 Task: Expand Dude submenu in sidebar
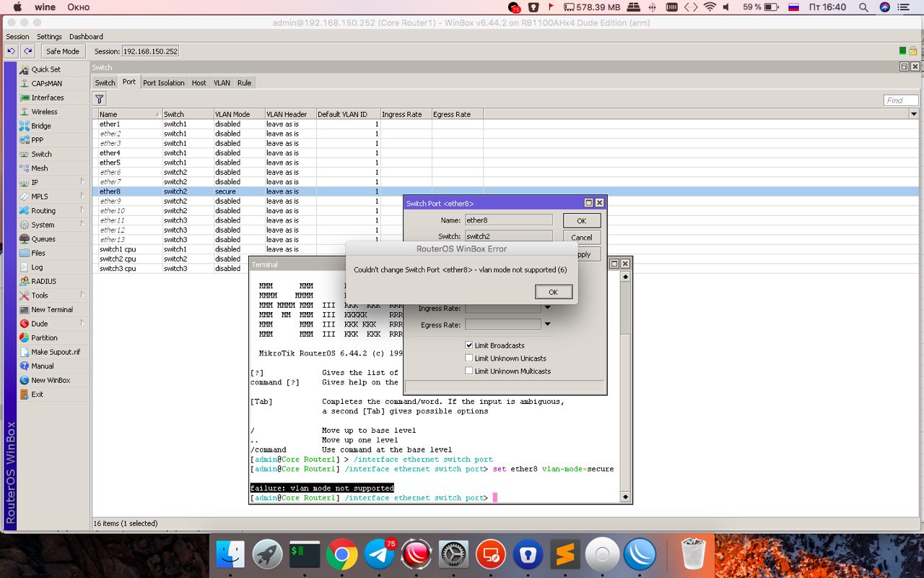[82, 324]
